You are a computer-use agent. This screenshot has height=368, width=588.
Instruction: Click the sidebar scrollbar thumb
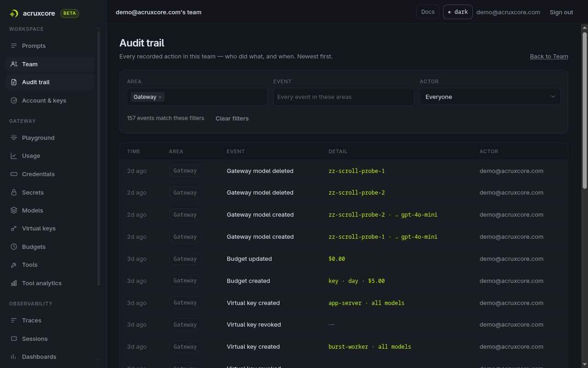coord(98,159)
